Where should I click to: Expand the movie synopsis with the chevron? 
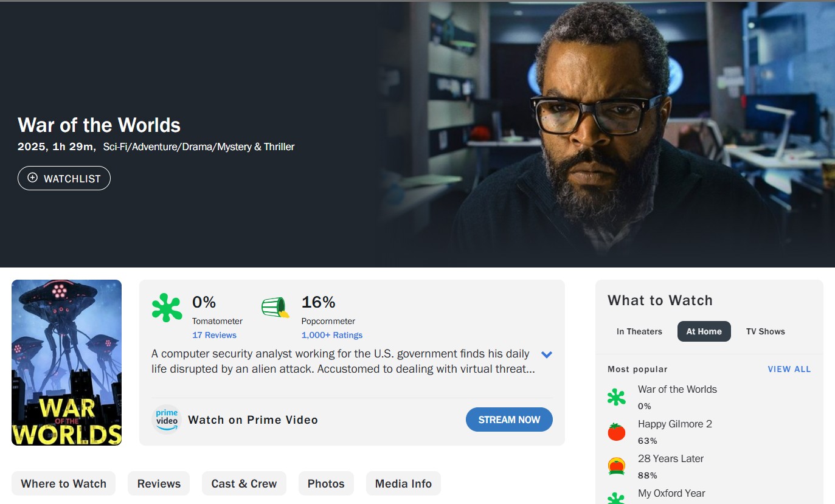(546, 354)
